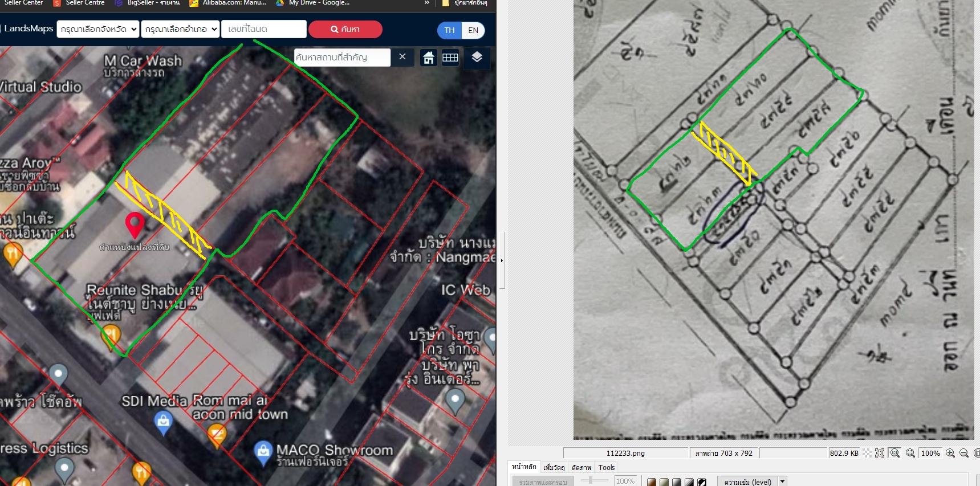The height and width of the screenshot is (486, 980).
Task: Open the map layers stack icon
Action: (477, 57)
